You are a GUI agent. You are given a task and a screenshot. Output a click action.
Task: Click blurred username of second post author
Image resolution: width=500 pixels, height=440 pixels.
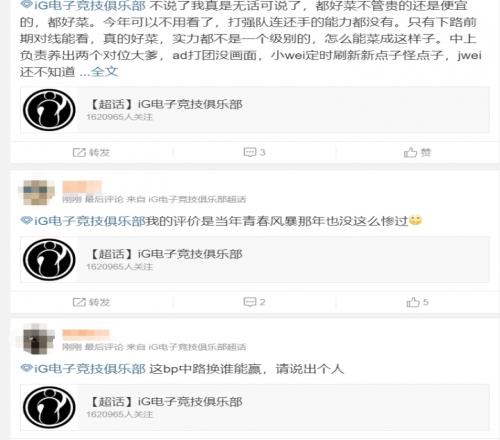tap(82, 187)
